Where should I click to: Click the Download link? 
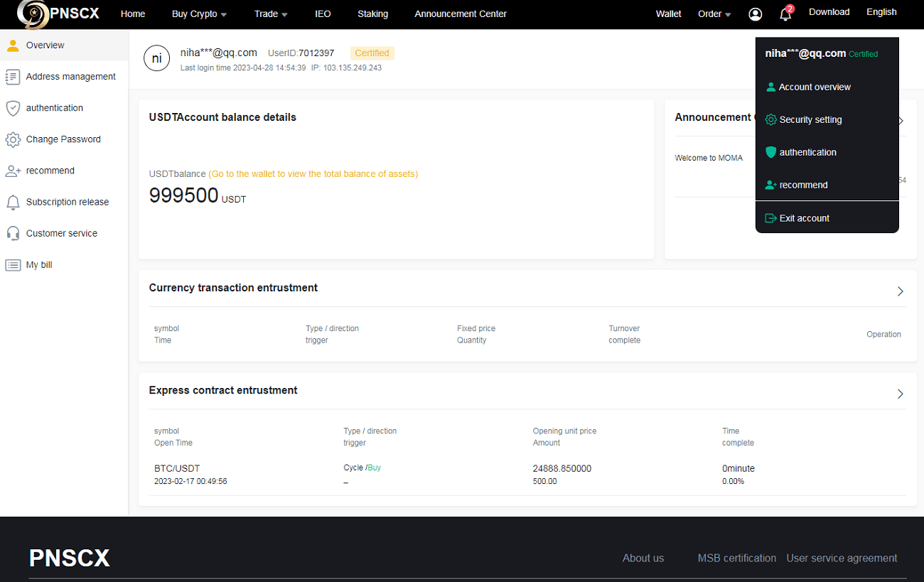pos(829,11)
